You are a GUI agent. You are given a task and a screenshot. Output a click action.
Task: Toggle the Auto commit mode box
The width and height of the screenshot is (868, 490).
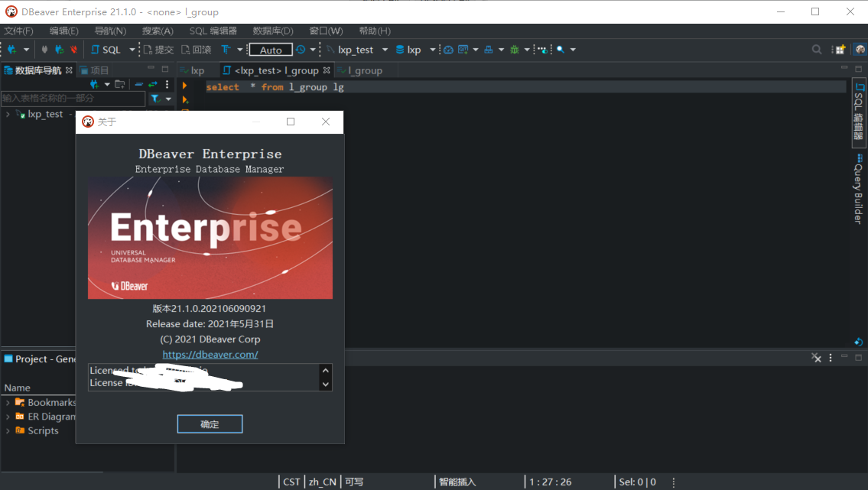coord(271,50)
